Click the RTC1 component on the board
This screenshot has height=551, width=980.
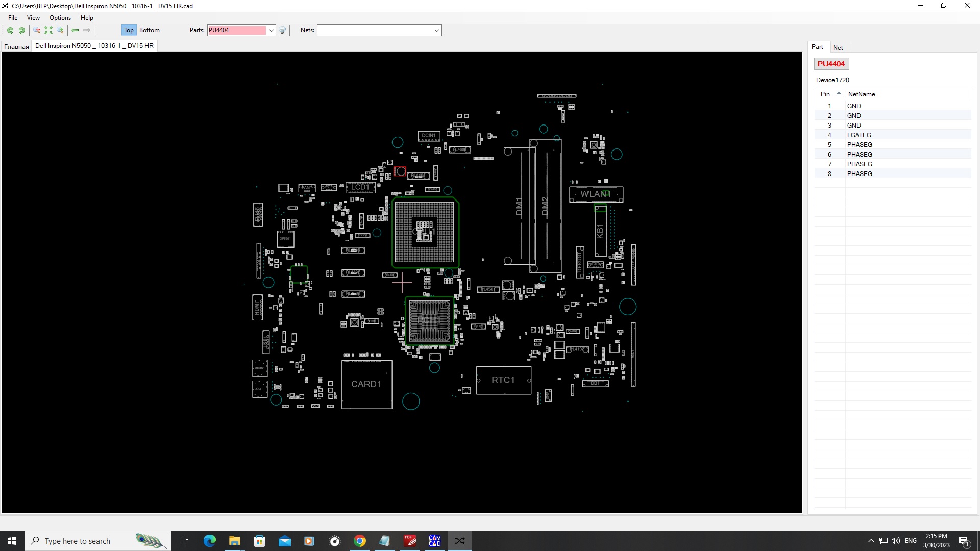point(503,380)
